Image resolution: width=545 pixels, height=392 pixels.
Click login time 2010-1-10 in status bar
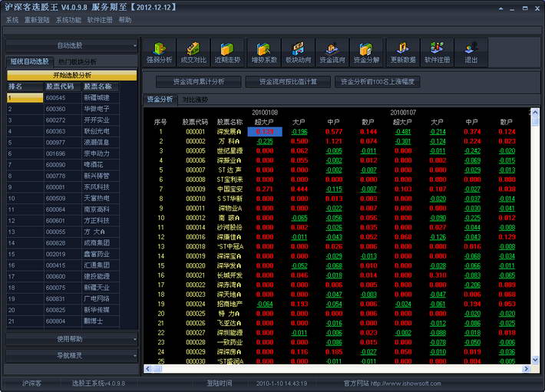pyautogui.click(x=282, y=384)
